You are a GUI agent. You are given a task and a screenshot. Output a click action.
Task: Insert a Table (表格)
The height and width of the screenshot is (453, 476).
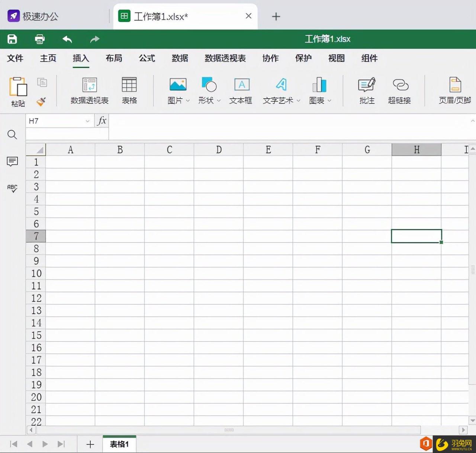pyautogui.click(x=129, y=91)
